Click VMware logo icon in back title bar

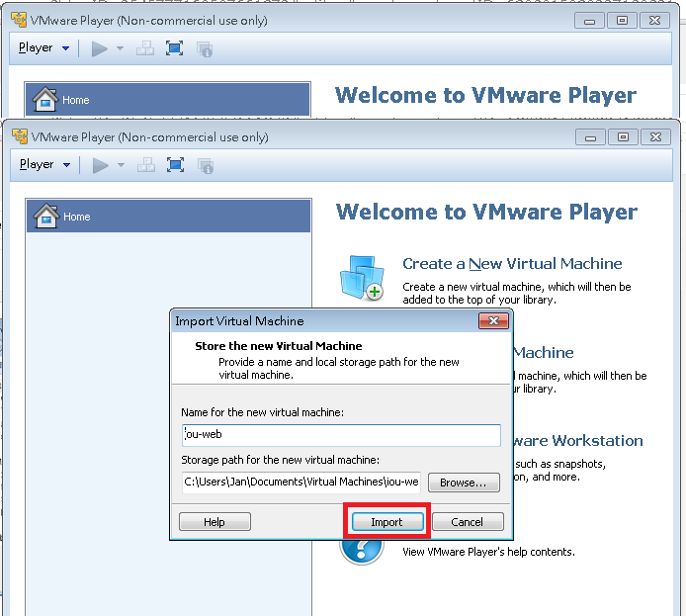[19, 20]
